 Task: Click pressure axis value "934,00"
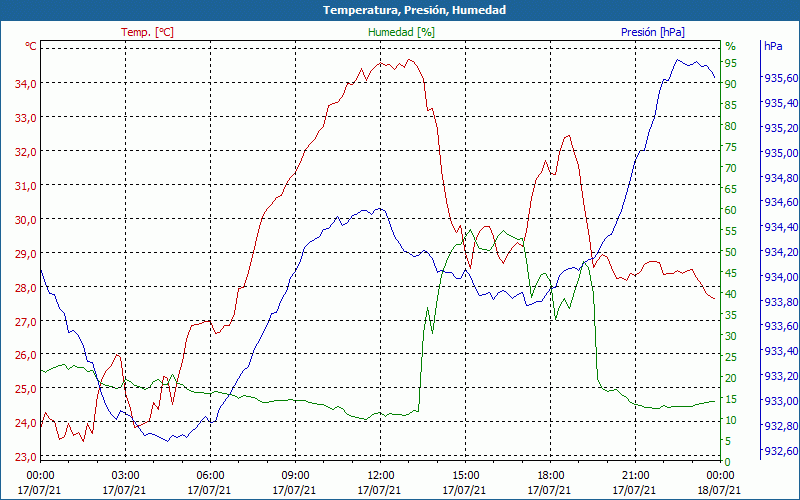781,277
